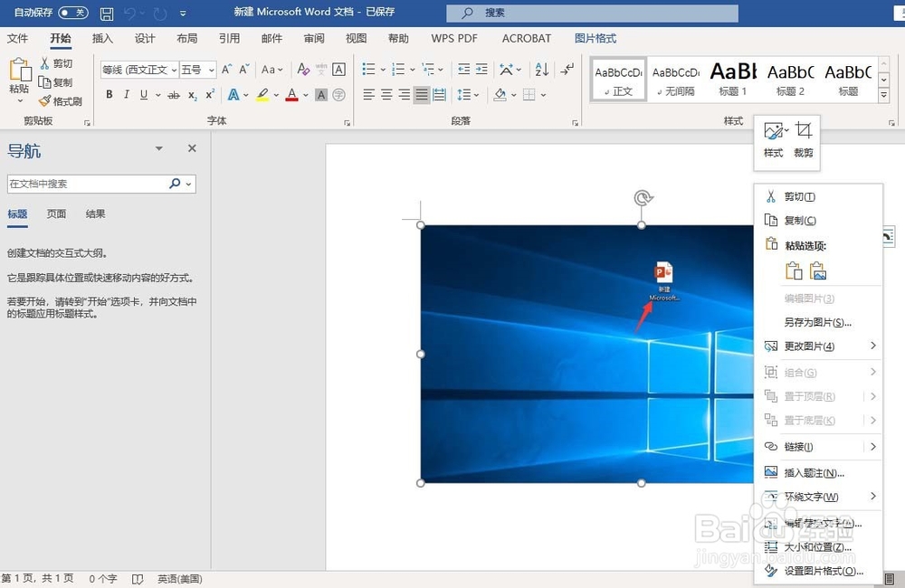905x588 pixels.
Task: Click the align left icon
Action: (369, 95)
